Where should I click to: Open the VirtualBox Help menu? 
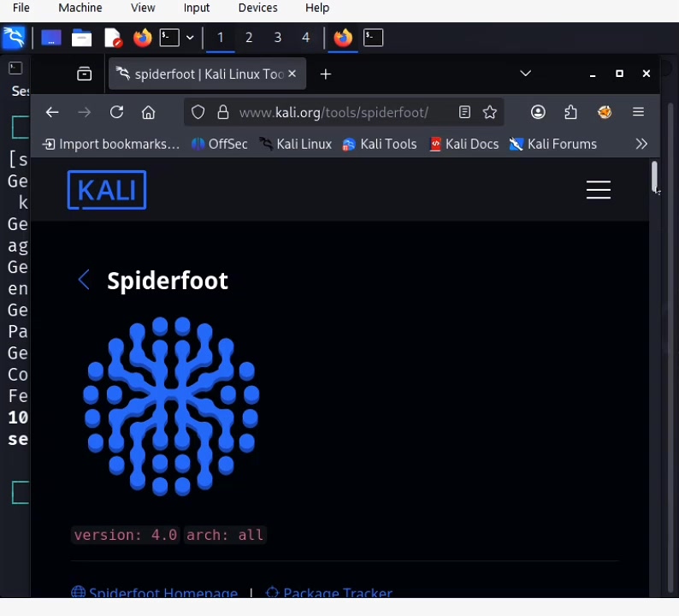317,8
